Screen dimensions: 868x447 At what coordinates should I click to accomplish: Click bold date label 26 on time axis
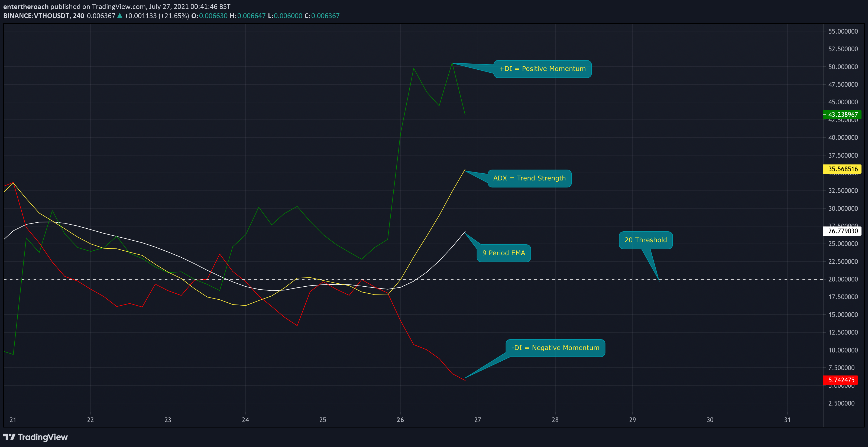tap(400, 420)
